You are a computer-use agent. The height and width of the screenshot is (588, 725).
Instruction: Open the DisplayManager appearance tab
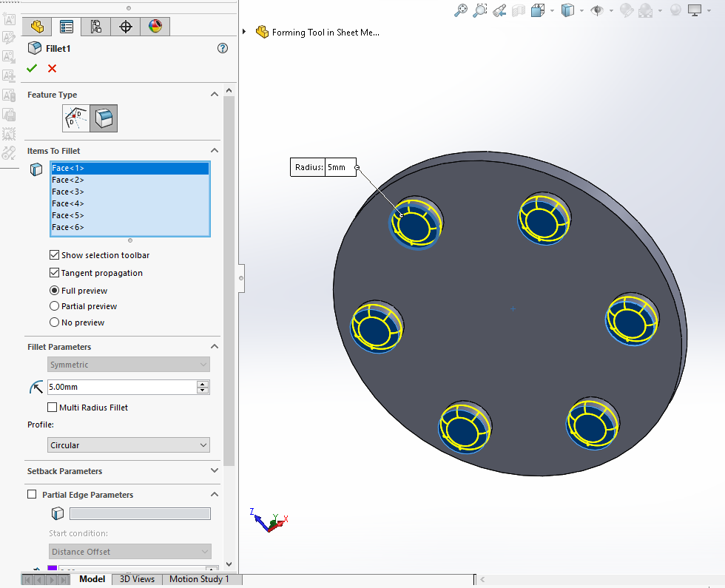click(155, 27)
